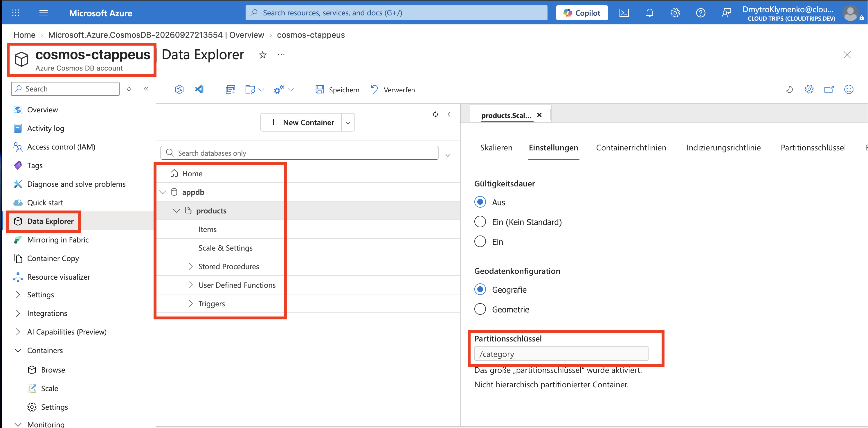
Task: Open the hamburger portal menu
Action: 44,13
